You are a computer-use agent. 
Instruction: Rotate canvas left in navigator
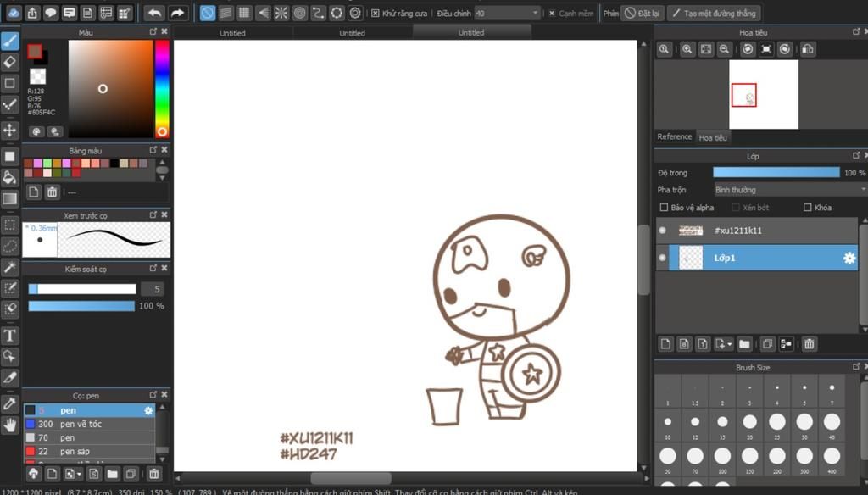pyautogui.click(x=748, y=49)
